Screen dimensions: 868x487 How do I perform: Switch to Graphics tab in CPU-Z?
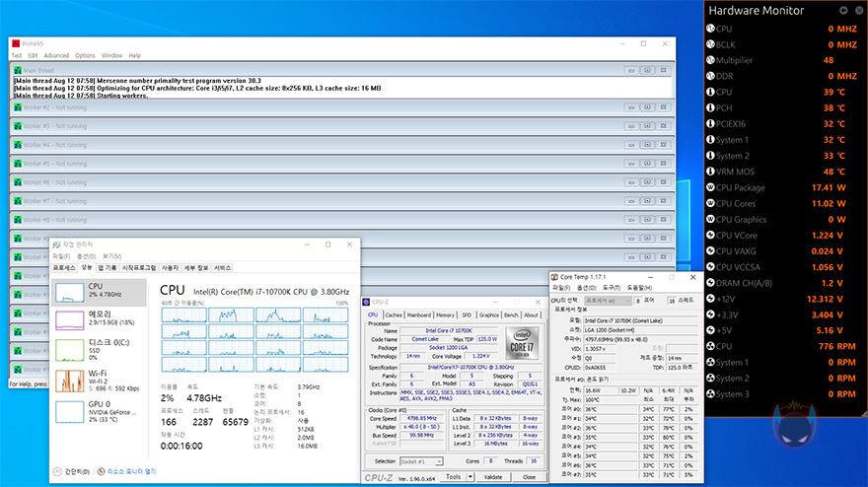(x=489, y=314)
